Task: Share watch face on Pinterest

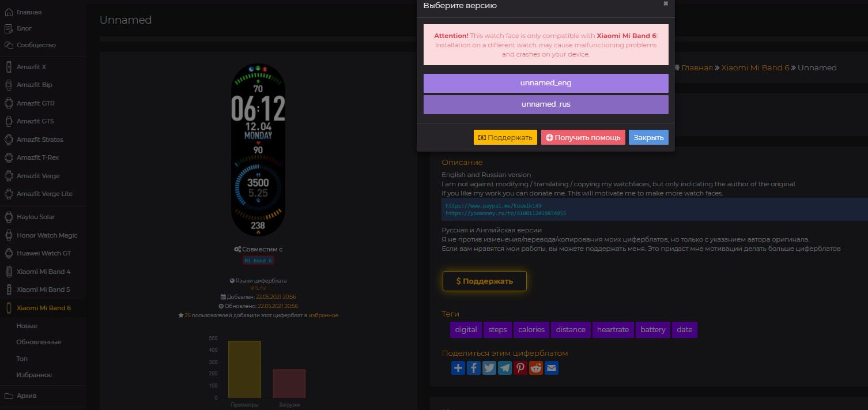Action: pos(520,368)
